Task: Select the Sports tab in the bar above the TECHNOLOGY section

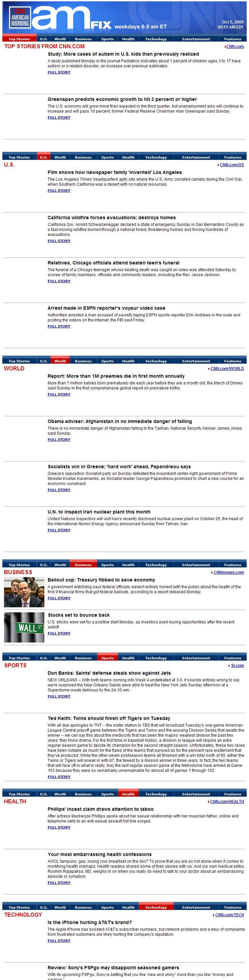Action: tap(107, 907)
